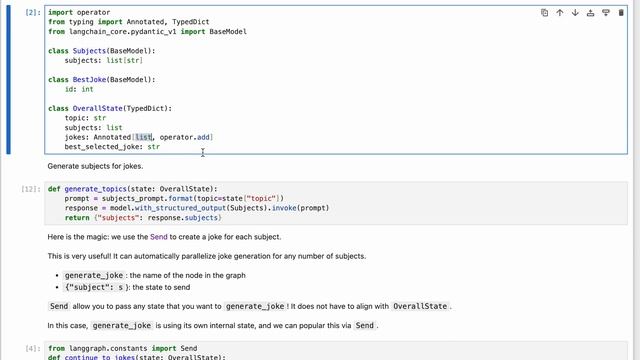
Task: Insert a cell below using the toolbar icon
Action: pyautogui.click(x=606, y=13)
